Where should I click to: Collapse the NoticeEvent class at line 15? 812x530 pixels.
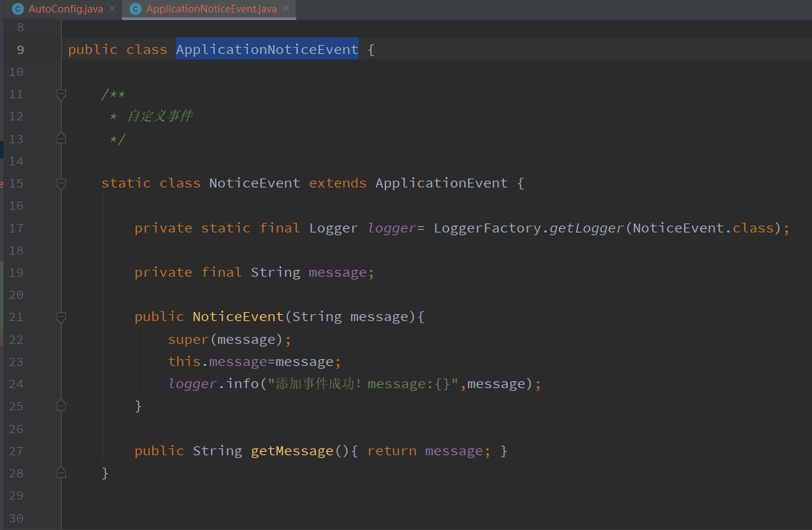tap(61, 183)
